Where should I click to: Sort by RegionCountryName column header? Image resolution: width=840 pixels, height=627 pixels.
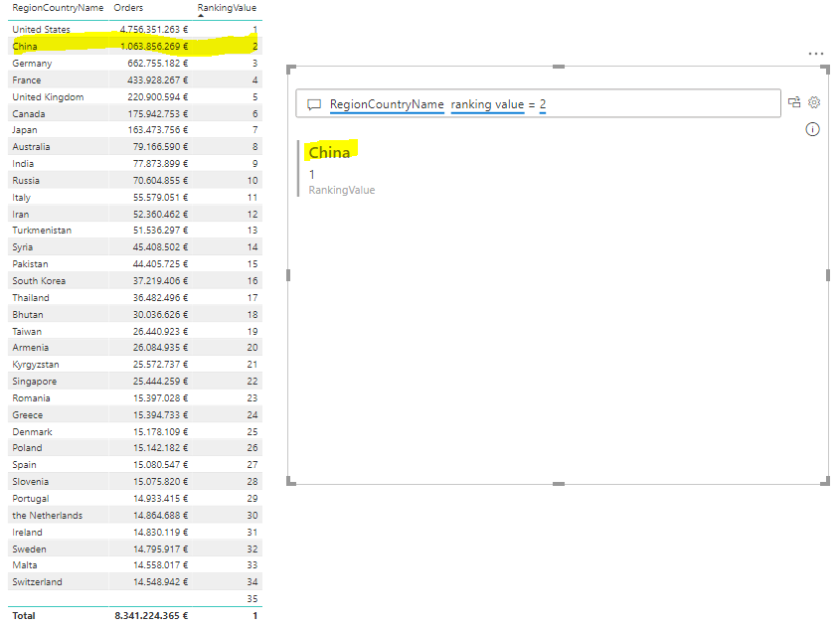tap(58, 8)
